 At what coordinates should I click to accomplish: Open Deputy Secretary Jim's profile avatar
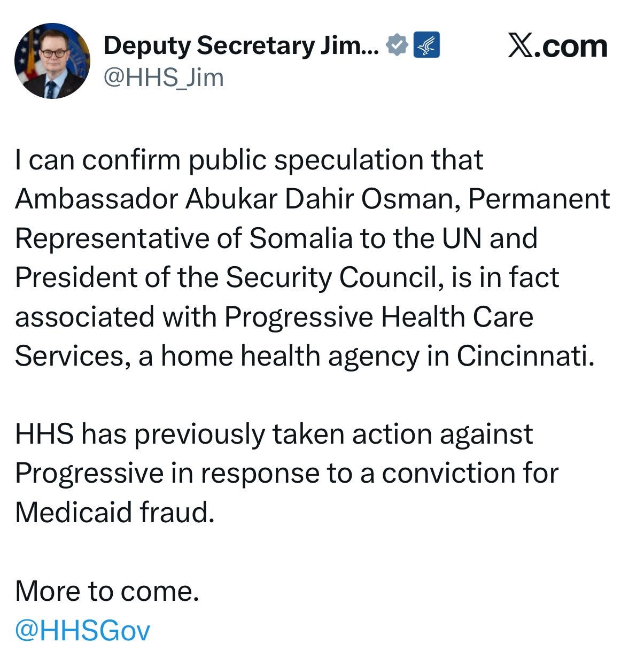(x=53, y=61)
